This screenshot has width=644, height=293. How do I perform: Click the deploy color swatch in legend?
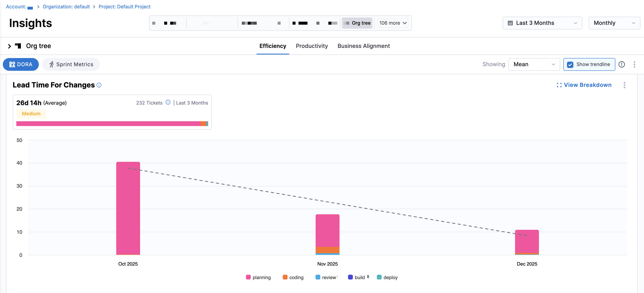[379, 277]
